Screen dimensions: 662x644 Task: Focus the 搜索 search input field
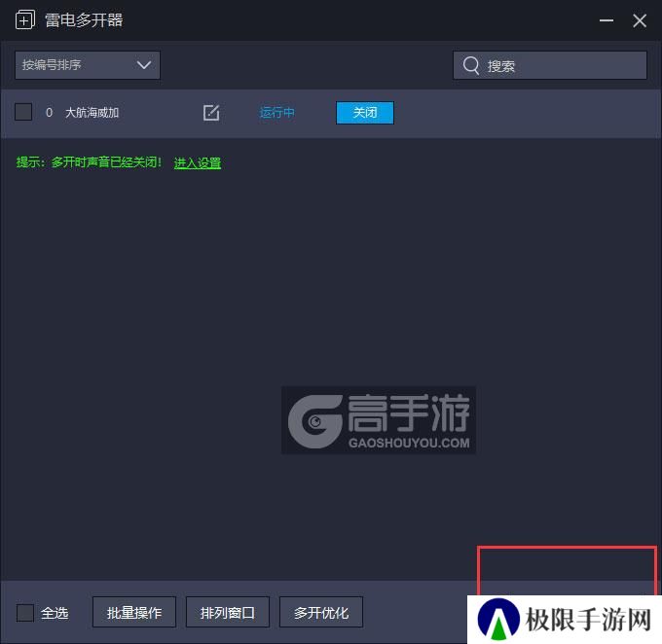[550, 65]
